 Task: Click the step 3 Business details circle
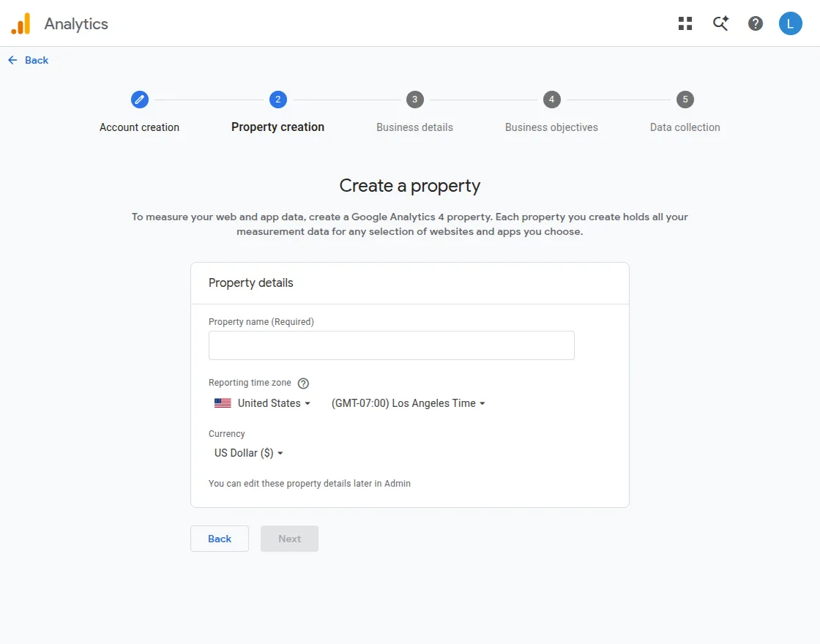click(x=414, y=100)
